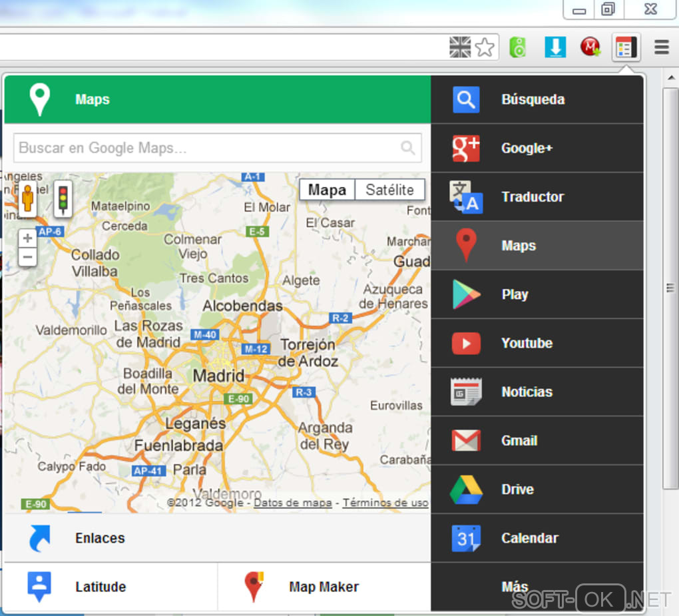Screen dimensions: 679x616
Task: Click the red M extension icon
Action: (590, 47)
